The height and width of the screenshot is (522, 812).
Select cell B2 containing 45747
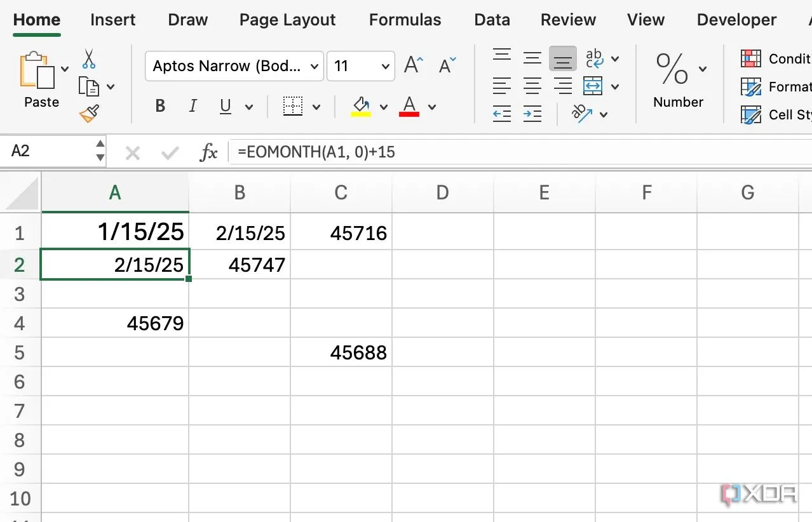(240, 265)
